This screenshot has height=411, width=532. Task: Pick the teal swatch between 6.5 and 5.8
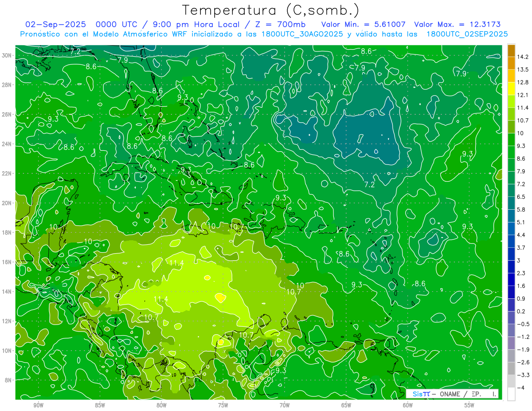click(511, 203)
